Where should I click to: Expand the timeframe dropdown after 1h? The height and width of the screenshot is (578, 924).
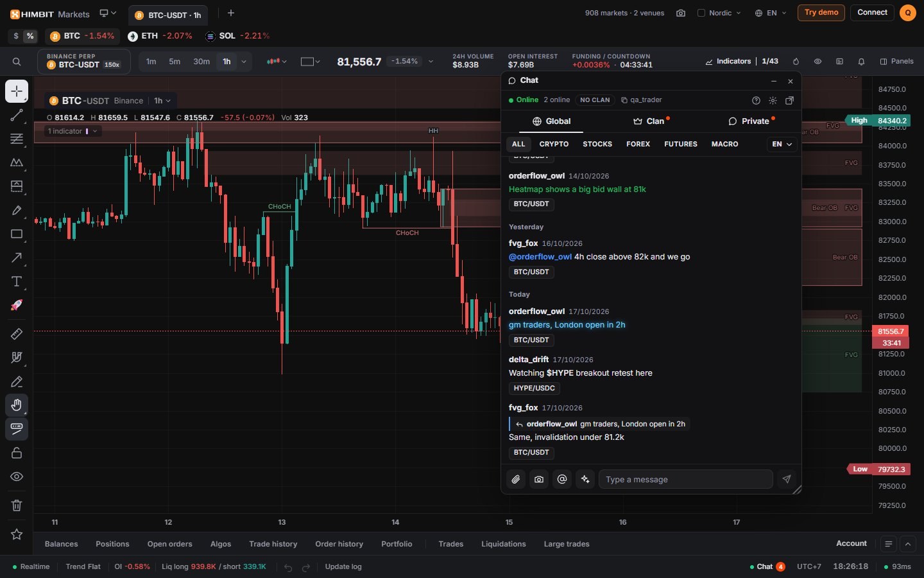(x=244, y=62)
